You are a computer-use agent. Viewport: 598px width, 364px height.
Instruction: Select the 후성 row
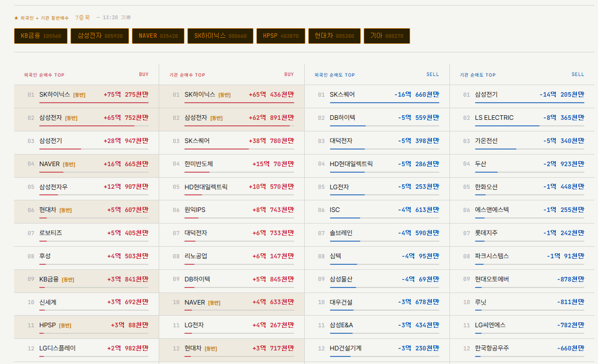coord(87,258)
